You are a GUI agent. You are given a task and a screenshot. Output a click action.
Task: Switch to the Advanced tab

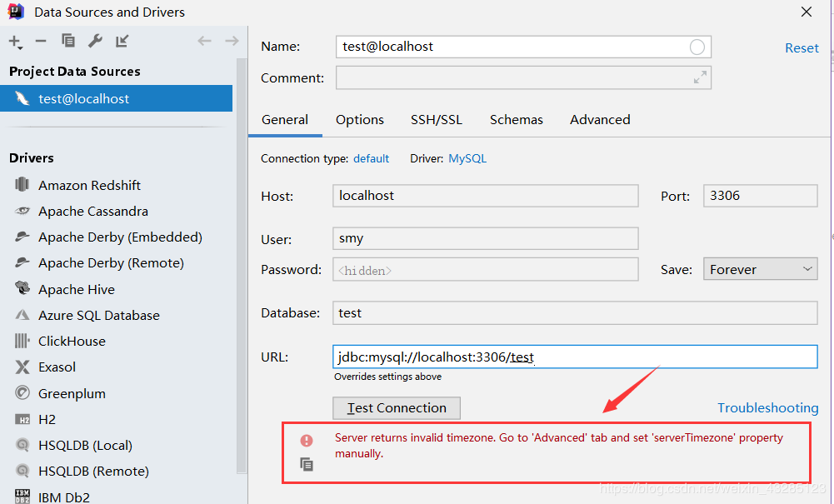click(600, 120)
